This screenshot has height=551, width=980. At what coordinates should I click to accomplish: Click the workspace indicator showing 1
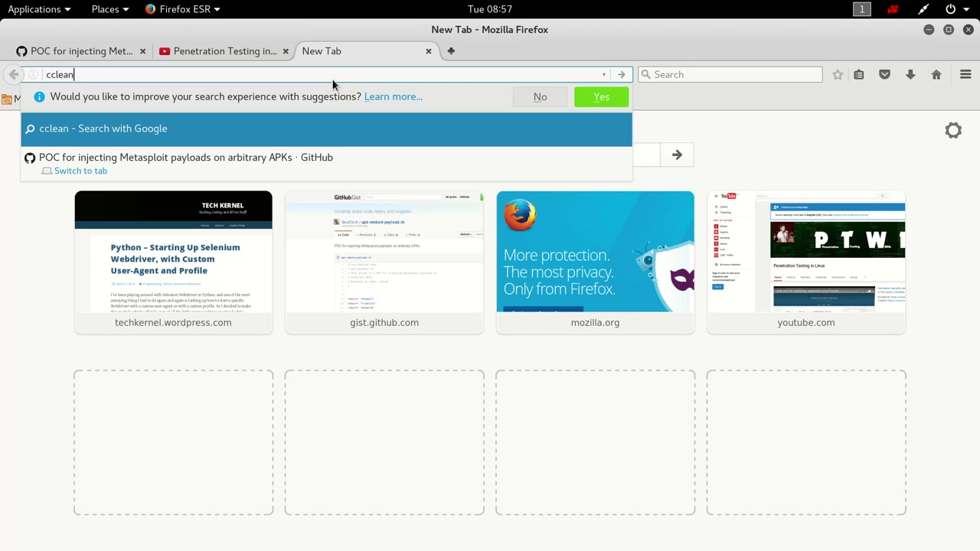tap(862, 9)
